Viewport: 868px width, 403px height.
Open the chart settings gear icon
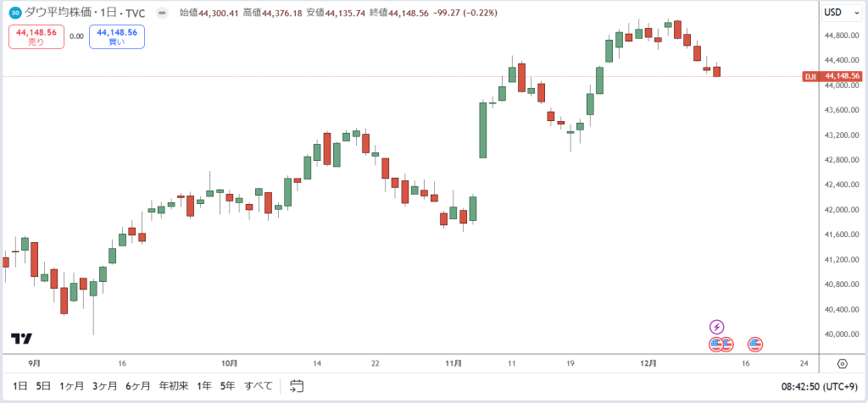click(843, 363)
